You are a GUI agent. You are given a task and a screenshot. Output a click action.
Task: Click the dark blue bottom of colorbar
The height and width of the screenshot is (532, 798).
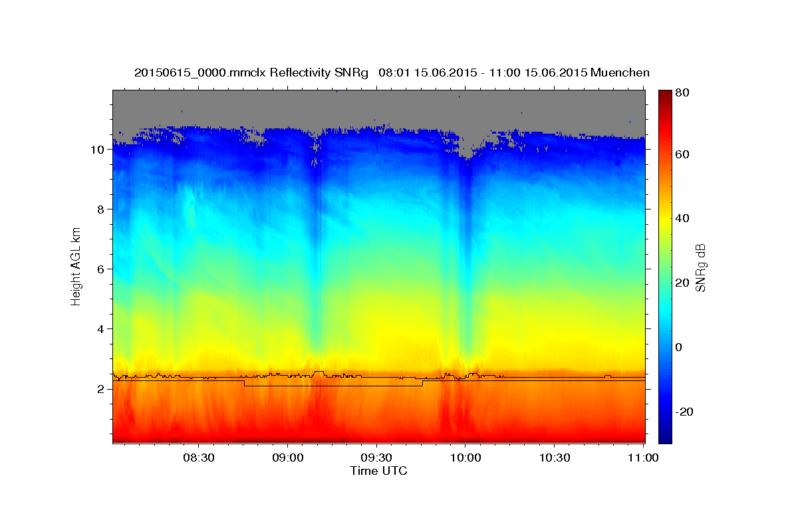coord(665,438)
